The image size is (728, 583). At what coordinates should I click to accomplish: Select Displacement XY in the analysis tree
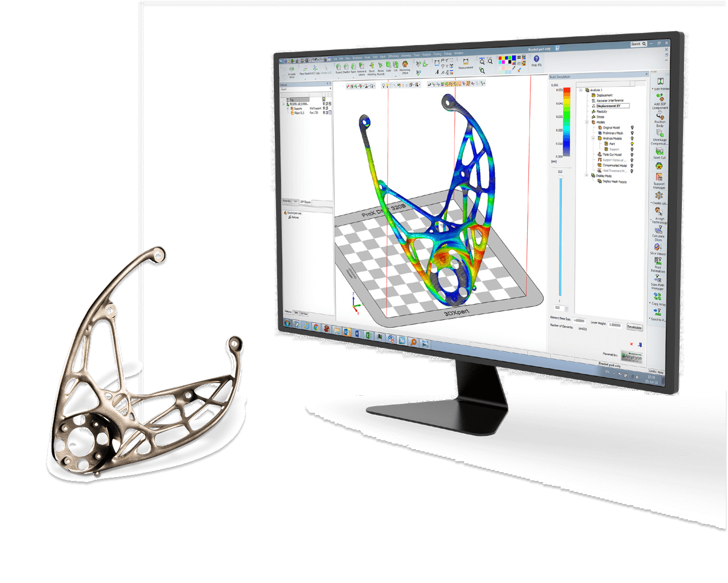tap(609, 106)
